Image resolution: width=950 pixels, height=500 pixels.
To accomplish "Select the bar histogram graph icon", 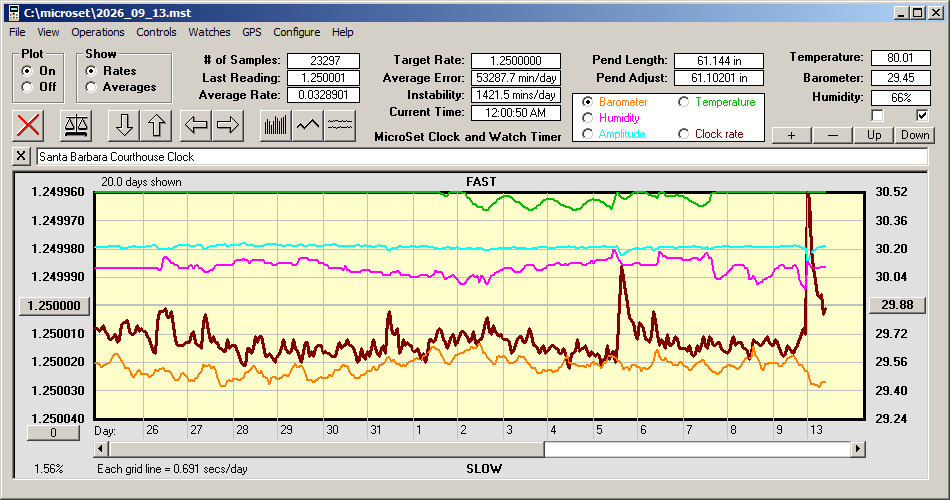I will (276, 125).
